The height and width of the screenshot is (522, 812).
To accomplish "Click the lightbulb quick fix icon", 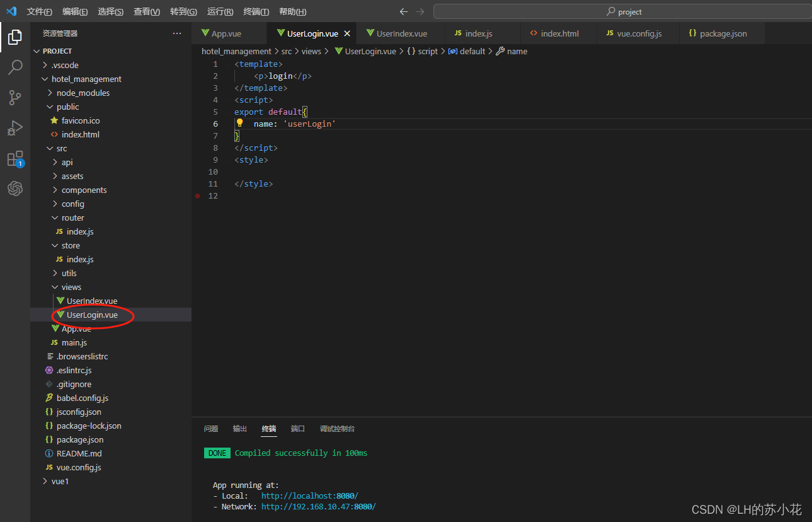I will 239,124.
